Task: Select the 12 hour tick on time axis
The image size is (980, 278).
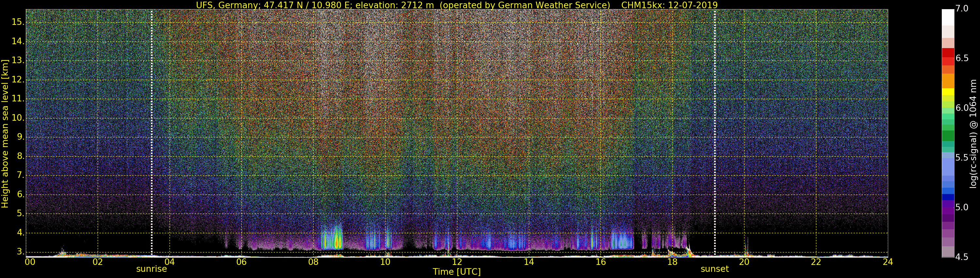Action: coord(457,262)
